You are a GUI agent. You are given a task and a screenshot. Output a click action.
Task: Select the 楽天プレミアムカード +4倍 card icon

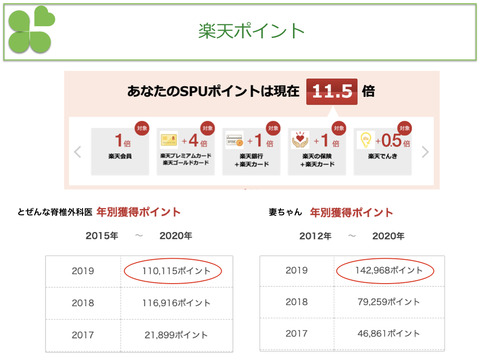[x=169, y=140]
